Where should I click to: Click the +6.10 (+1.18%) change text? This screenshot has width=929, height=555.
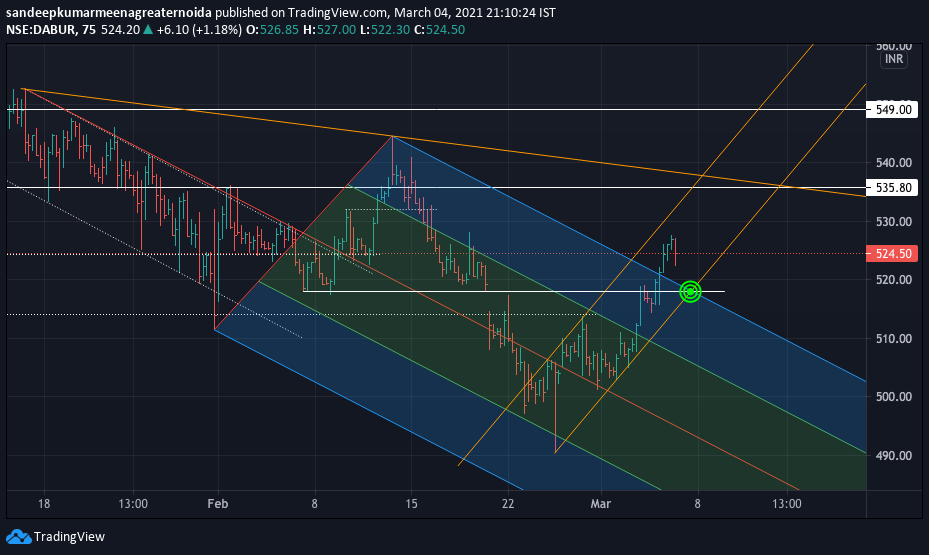coord(199,30)
